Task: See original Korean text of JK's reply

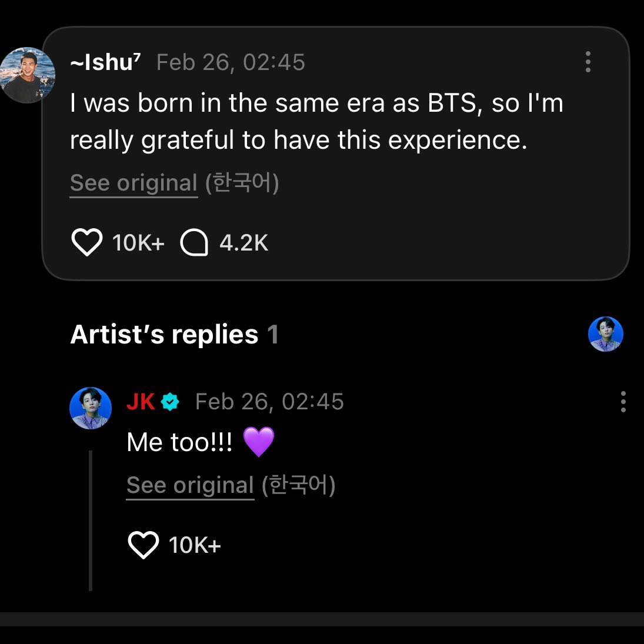Action: [190, 485]
